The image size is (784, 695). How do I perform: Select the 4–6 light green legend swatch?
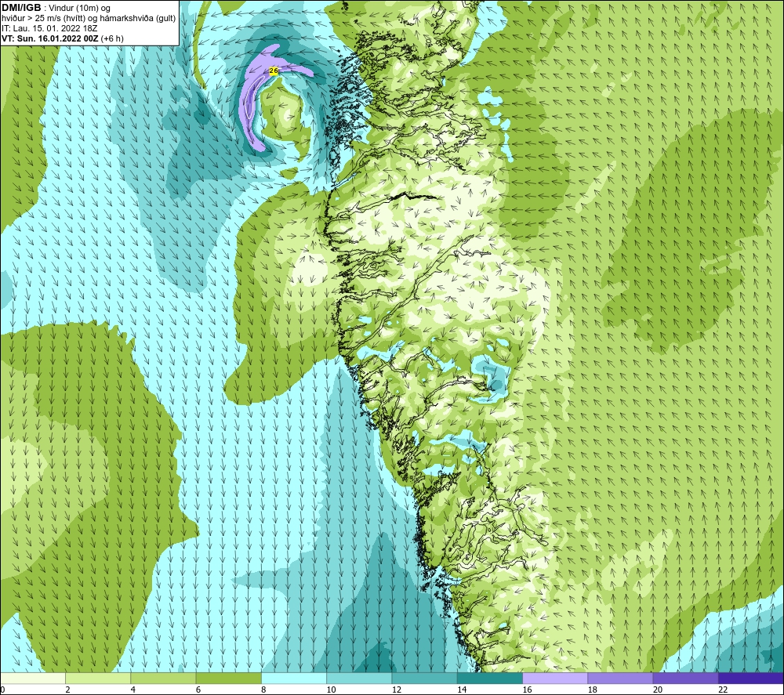pyautogui.click(x=164, y=678)
